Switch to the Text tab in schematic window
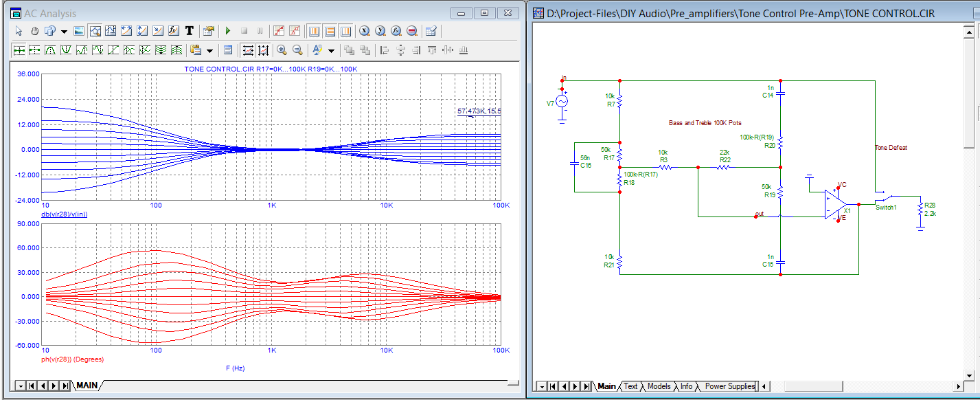The image size is (980, 400). (x=630, y=386)
